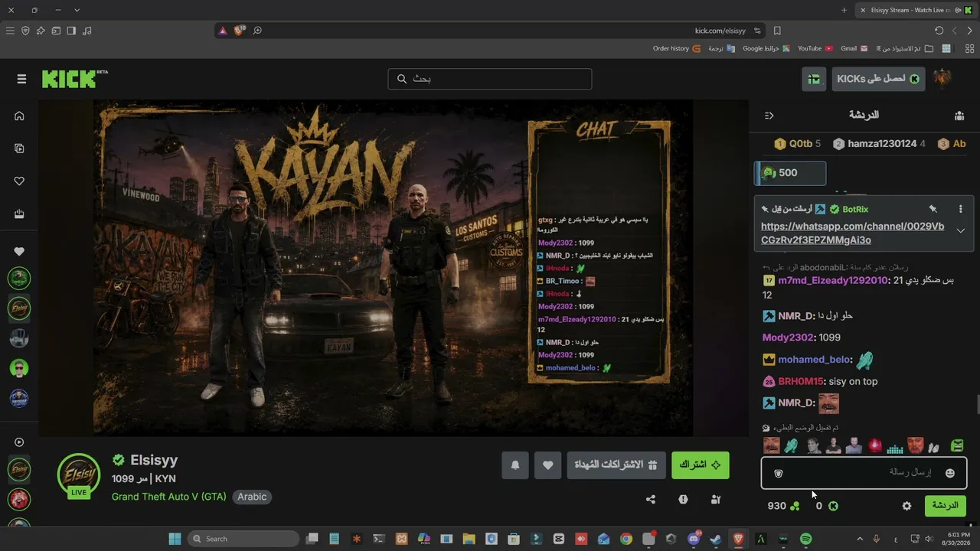
Task: Open the Google Maps bookmark
Action: 766,48
